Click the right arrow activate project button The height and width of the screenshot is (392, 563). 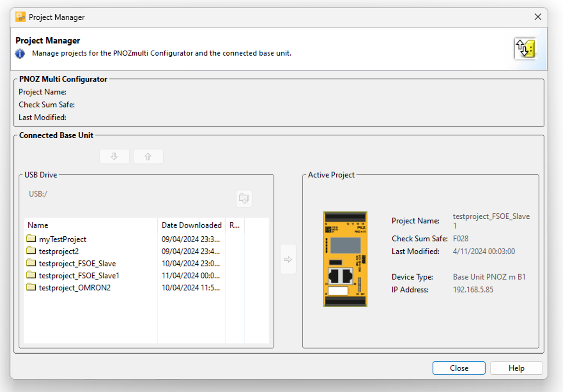point(288,259)
